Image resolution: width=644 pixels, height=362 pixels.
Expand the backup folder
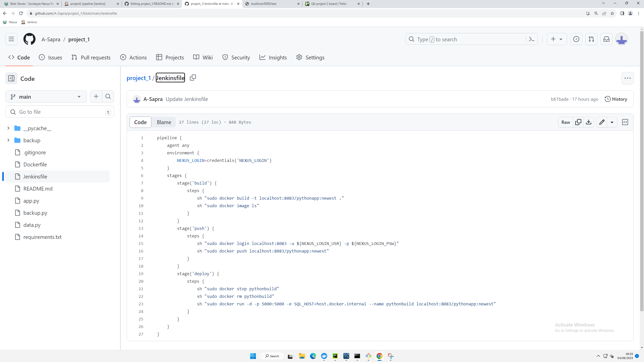8,140
